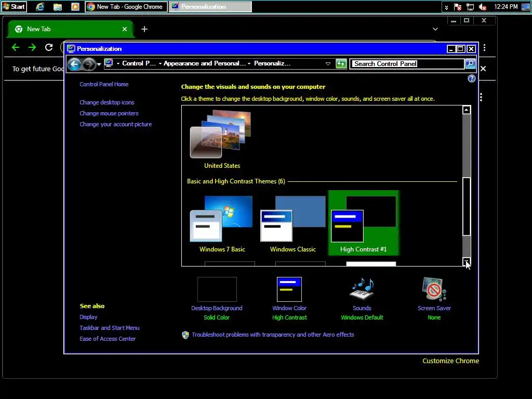532x399 pixels.
Task: Open Desktop Background settings
Action: point(217,299)
